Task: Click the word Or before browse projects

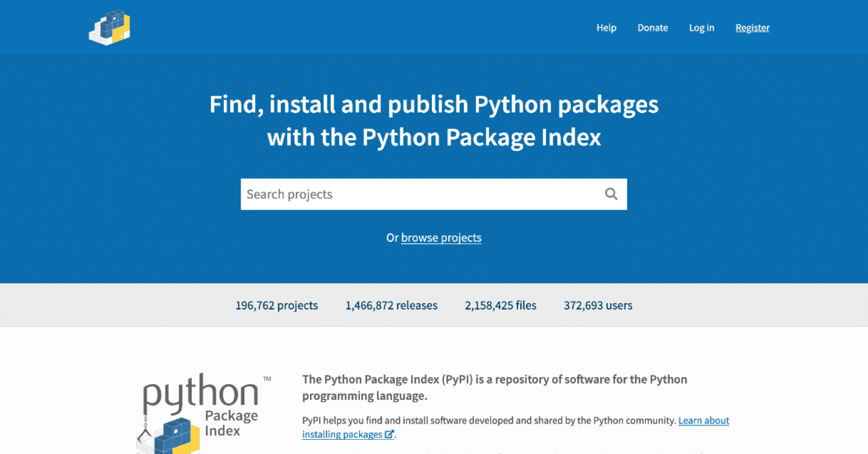Action: point(393,237)
